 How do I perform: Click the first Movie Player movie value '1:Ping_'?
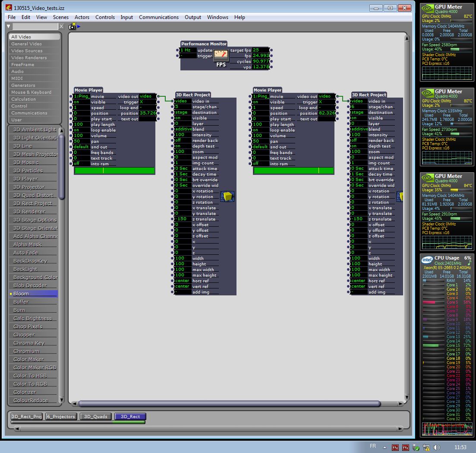pyautogui.click(x=82, y=96)
